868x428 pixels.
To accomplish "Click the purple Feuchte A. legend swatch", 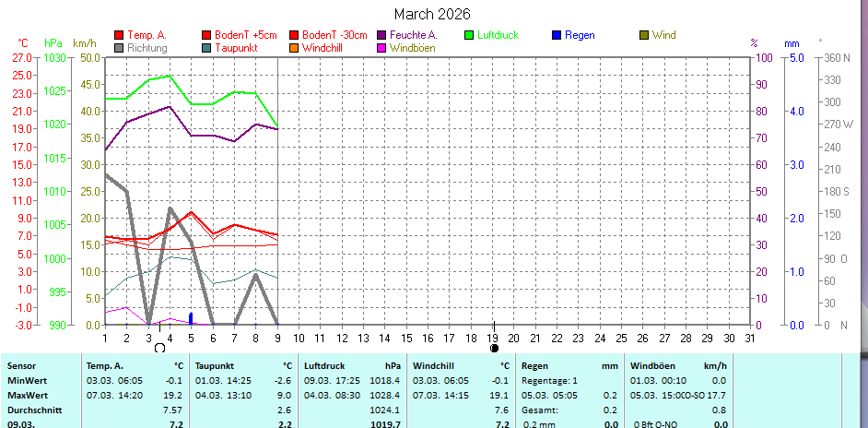I will [x=381, y=35].
